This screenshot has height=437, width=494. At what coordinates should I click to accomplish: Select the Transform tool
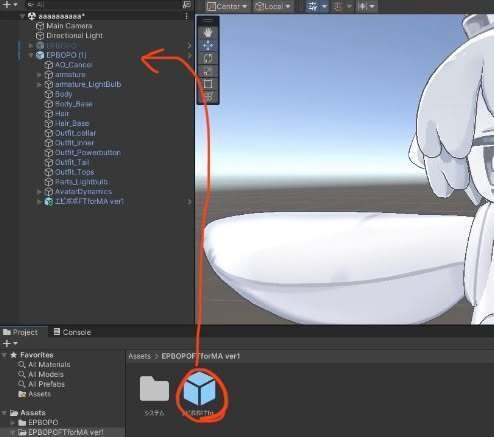[x=208, y=96]
